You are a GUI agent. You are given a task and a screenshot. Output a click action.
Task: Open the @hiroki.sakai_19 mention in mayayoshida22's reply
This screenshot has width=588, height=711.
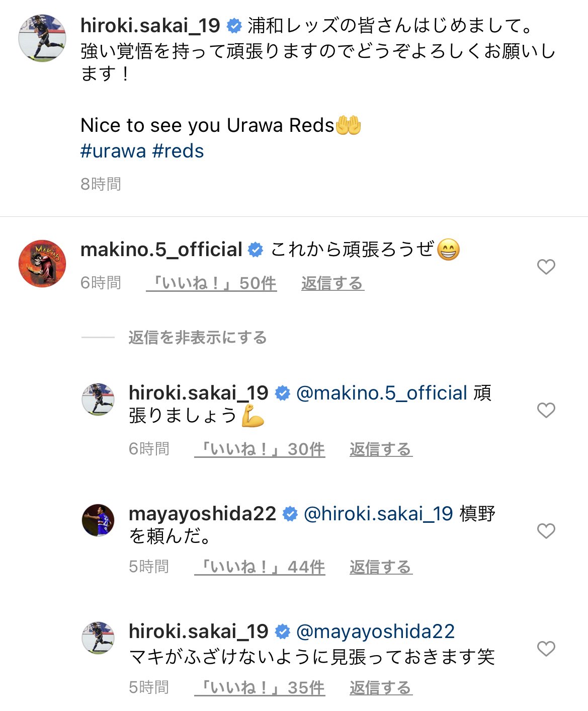tap(378, 514)
